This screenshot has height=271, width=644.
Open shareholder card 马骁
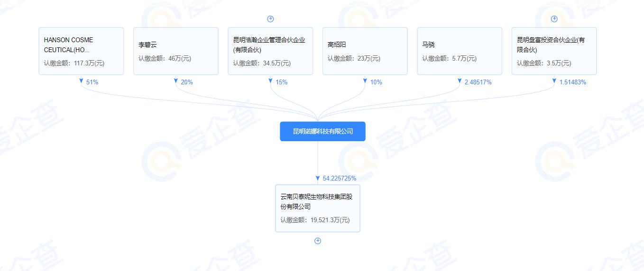tap(460, 51)
